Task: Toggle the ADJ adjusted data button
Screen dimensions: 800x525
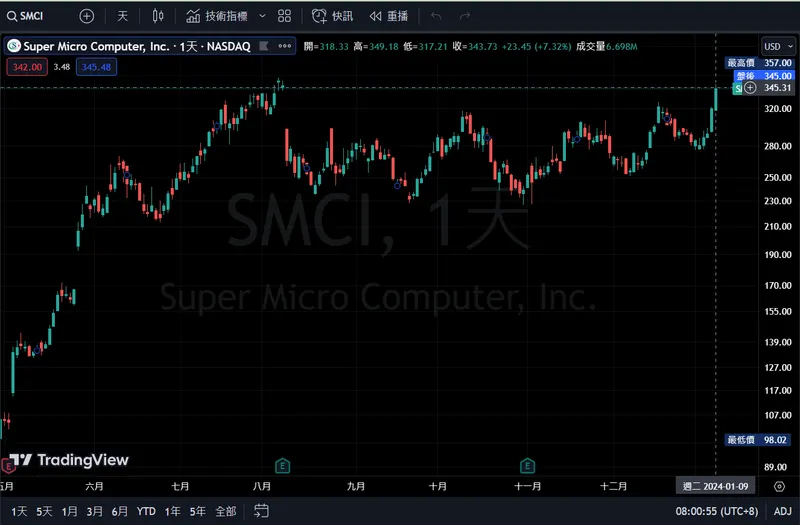Action: 783,511
